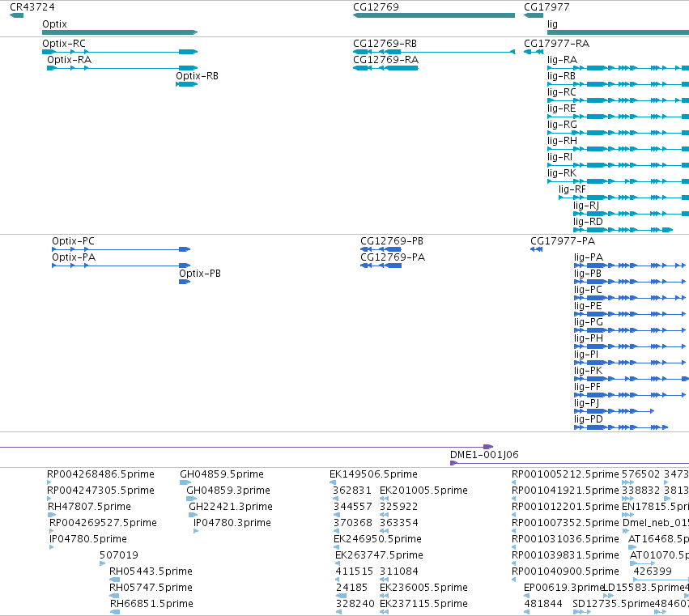The image size is (689, 616).
Task: Click the CR43724 gene label
Action: pyautogui.click(x=32, y=7)
